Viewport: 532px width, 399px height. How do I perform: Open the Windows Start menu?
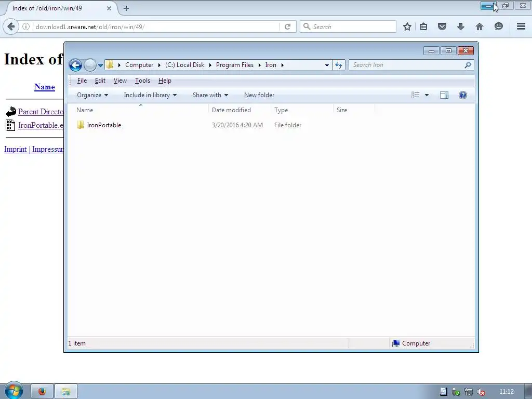tap(14, 391)
